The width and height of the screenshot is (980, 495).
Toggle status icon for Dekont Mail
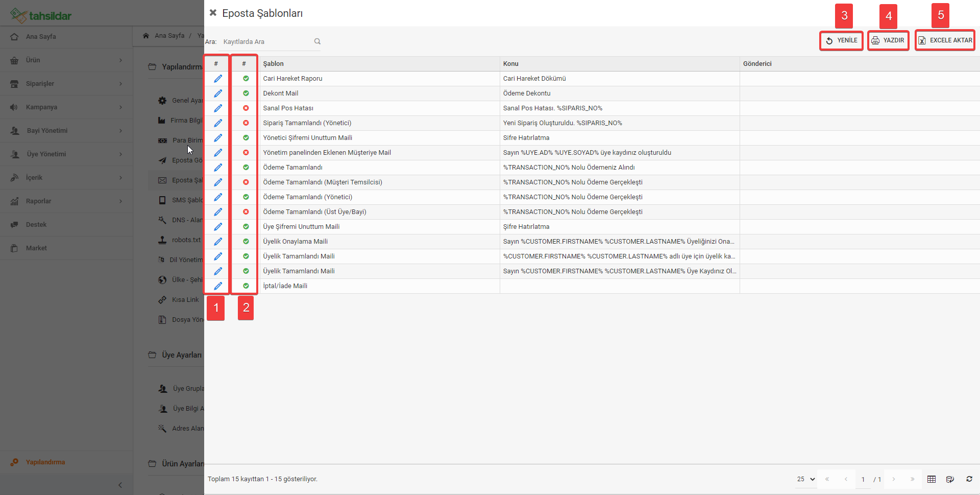[246, 93]
